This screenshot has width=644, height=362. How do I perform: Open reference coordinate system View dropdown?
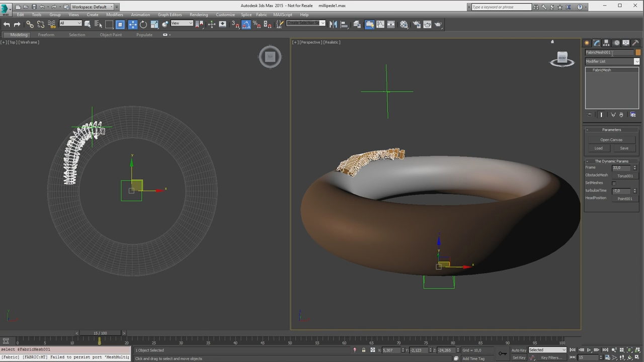pyautogui.click(x=182, y=23)
